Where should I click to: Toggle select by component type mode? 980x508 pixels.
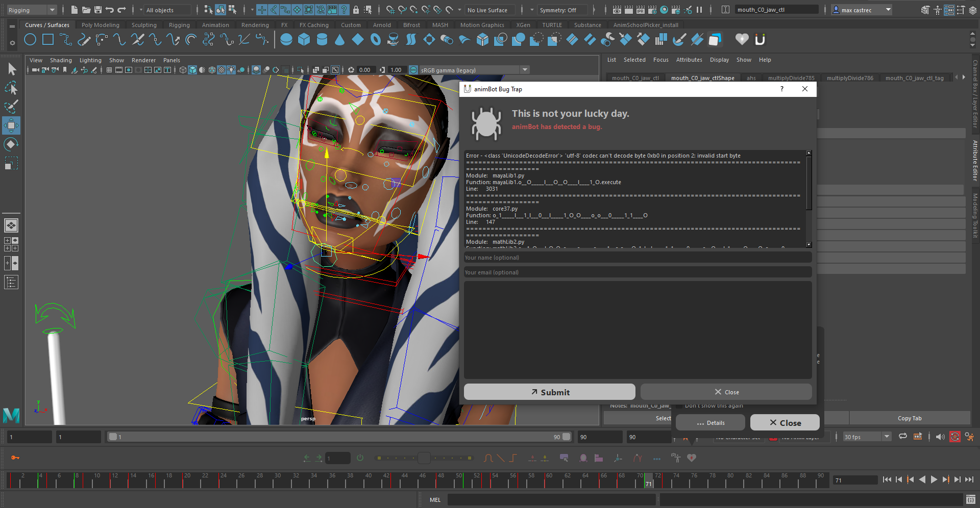tap(232, 10)
